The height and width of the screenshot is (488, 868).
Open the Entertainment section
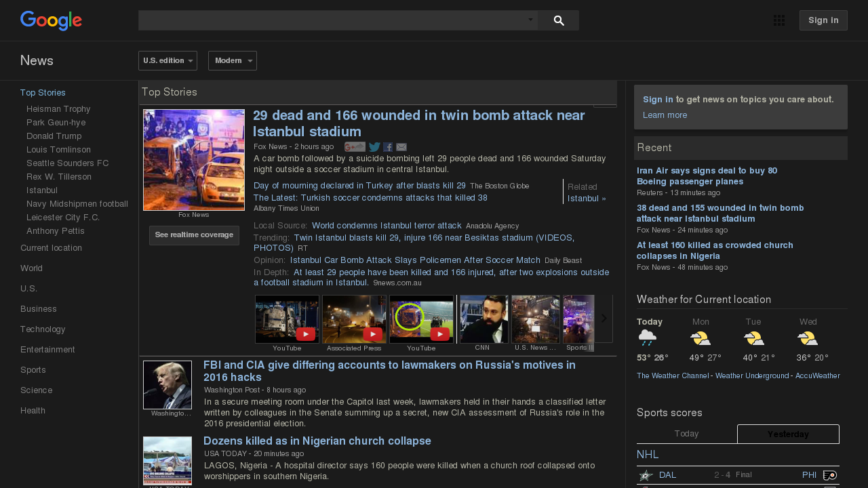47,350
